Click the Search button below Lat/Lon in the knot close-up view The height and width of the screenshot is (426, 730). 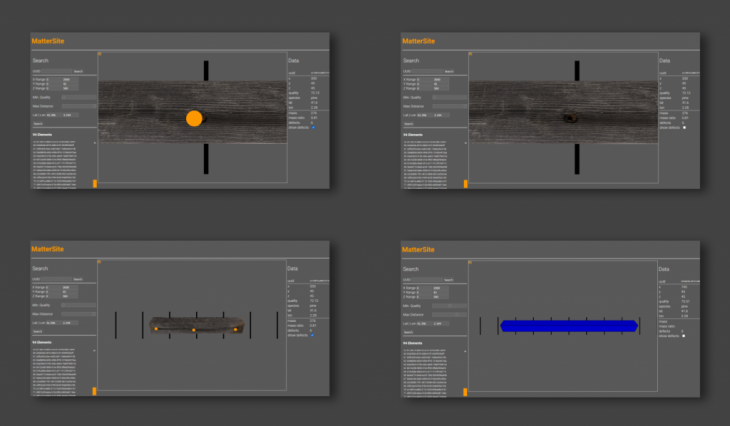409,124
